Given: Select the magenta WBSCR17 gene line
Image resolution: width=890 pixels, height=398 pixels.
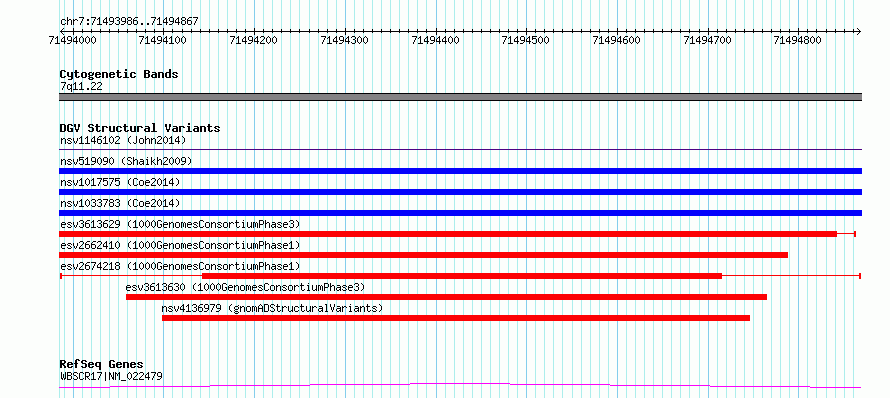Looking at the screenshot, I should [x=460, y=386].
